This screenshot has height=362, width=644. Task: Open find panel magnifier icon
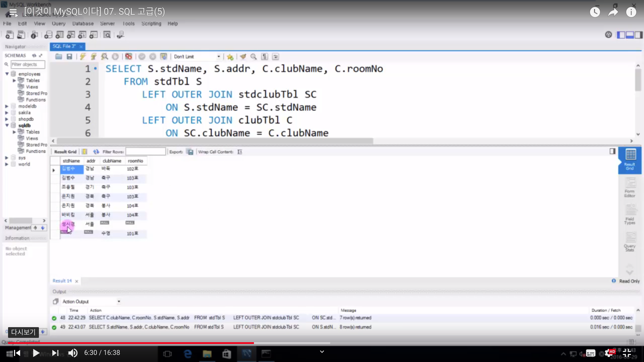254,57
